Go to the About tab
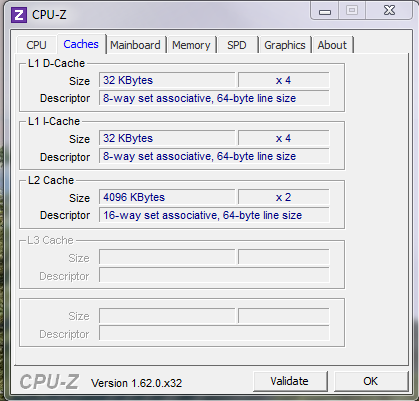The width and height of the screenshot is (419, 401). click(x=332, y=45)
